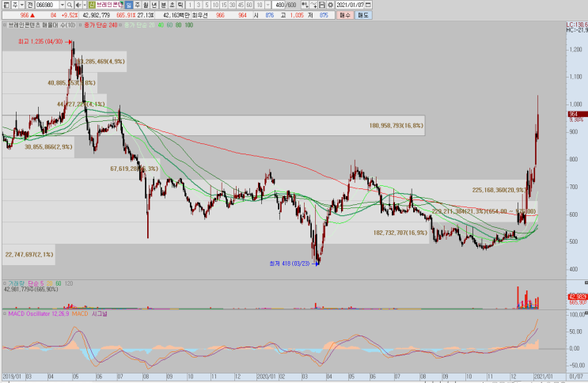Open the calendar date picker icon
This screenshot has width=588, height=383.
point(368,5)
